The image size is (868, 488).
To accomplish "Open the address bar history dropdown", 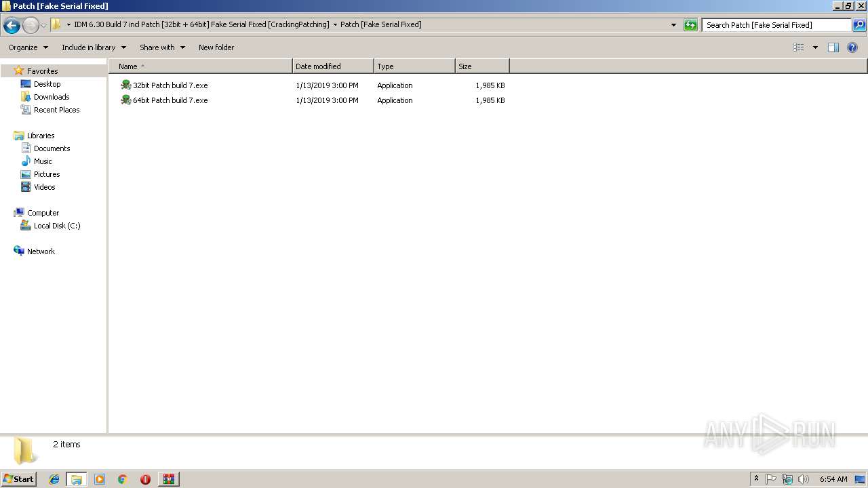I will pos(673,25).
